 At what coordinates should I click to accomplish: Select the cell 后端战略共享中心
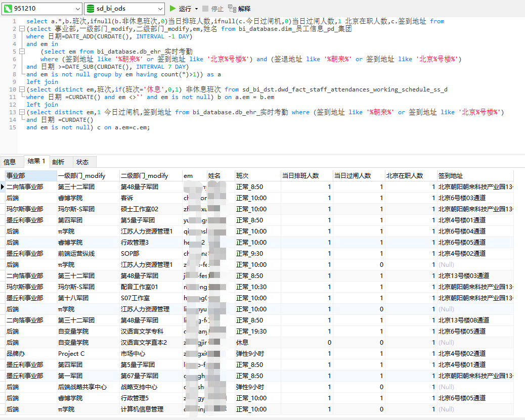point(88,387)
